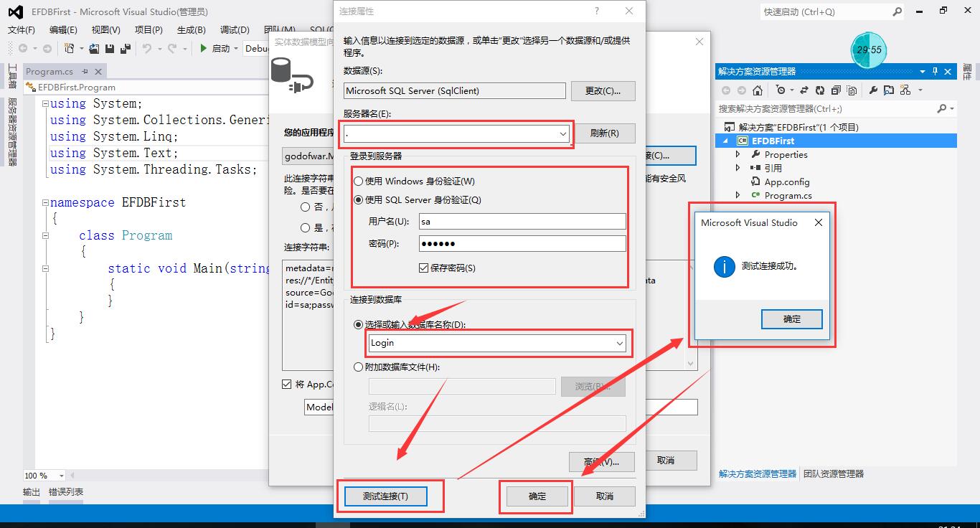Click the 刷新(R) button

[x=603, y=133]
